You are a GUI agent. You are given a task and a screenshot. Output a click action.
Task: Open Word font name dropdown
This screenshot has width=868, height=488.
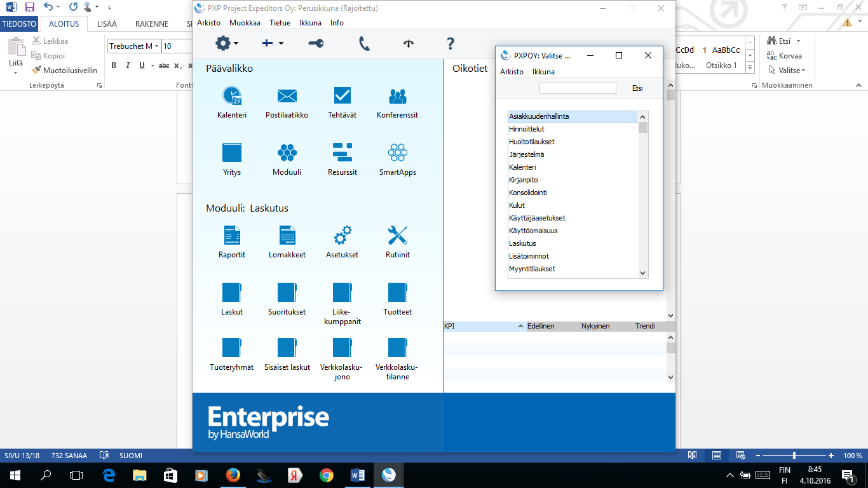(156, 46)
